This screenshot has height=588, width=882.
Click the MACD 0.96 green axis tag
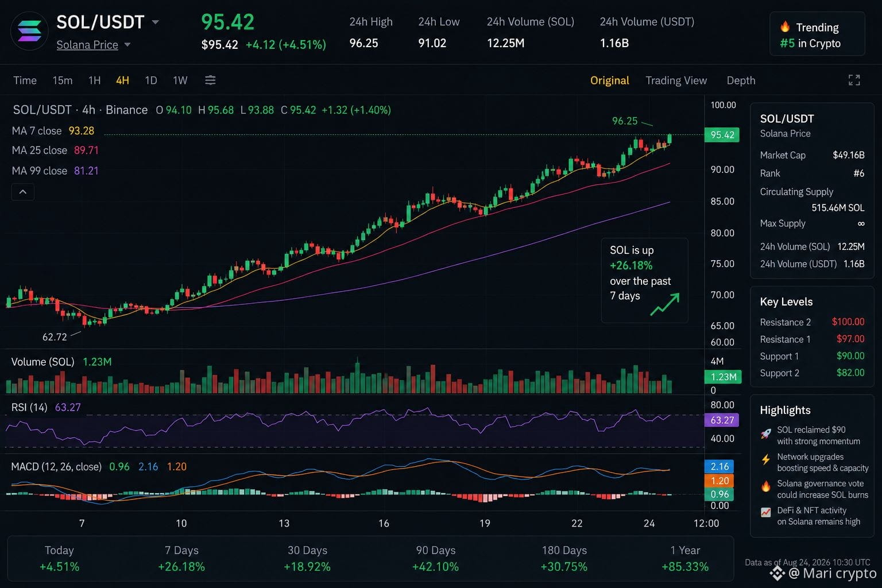[719, 494]
